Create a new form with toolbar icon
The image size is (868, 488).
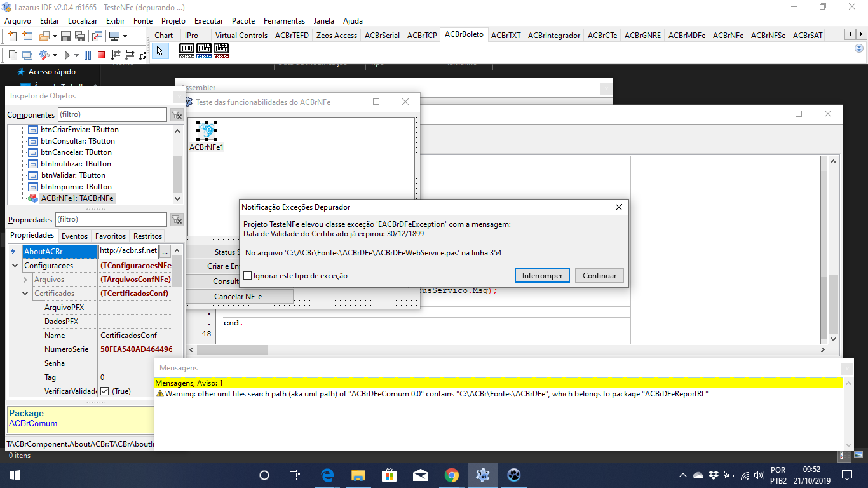click(27, 36)
